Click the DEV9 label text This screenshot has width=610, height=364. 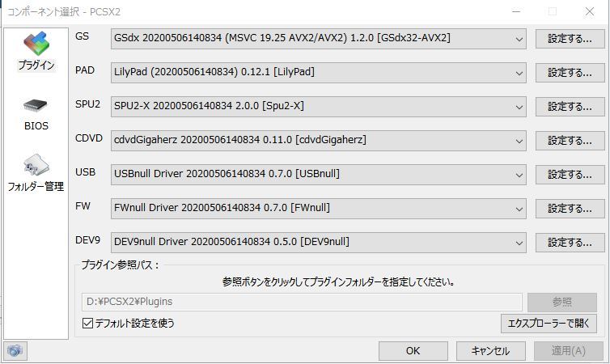pos(87,240)
